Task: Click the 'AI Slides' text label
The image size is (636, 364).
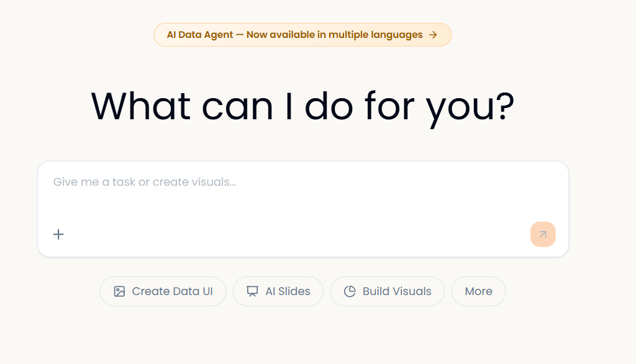Action: tap(288, 291)
